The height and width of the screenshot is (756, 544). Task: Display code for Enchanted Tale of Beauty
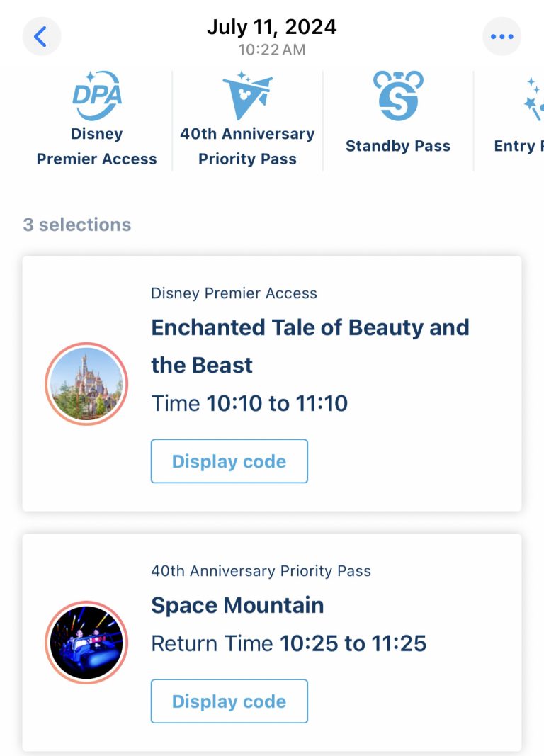point(229,461)
